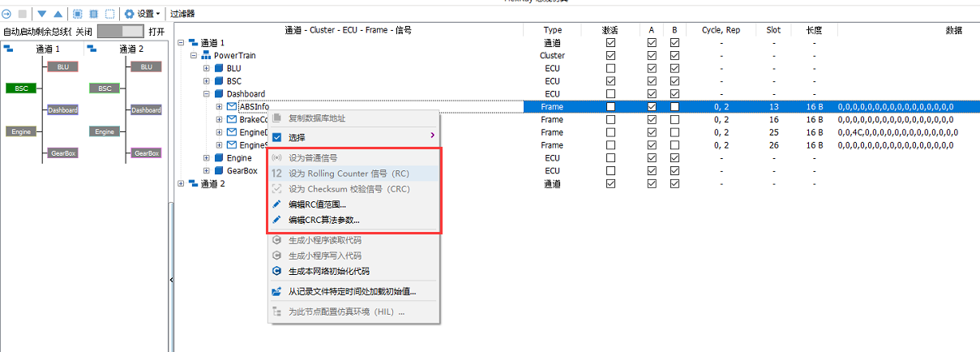This screenshot has height=352, width=980.
Task: Expand the BLU ECU node
Action: 207,68
